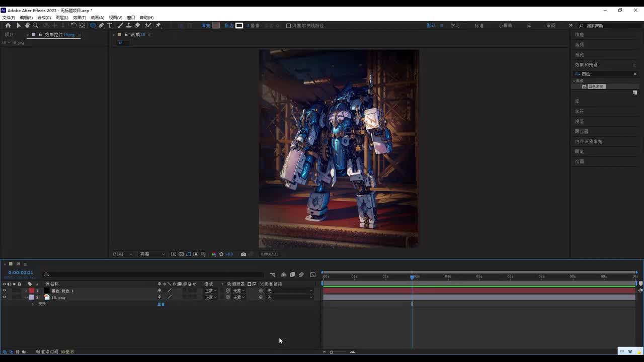Select the Hand tool
The image size is (644, 362).
[27, 26]
